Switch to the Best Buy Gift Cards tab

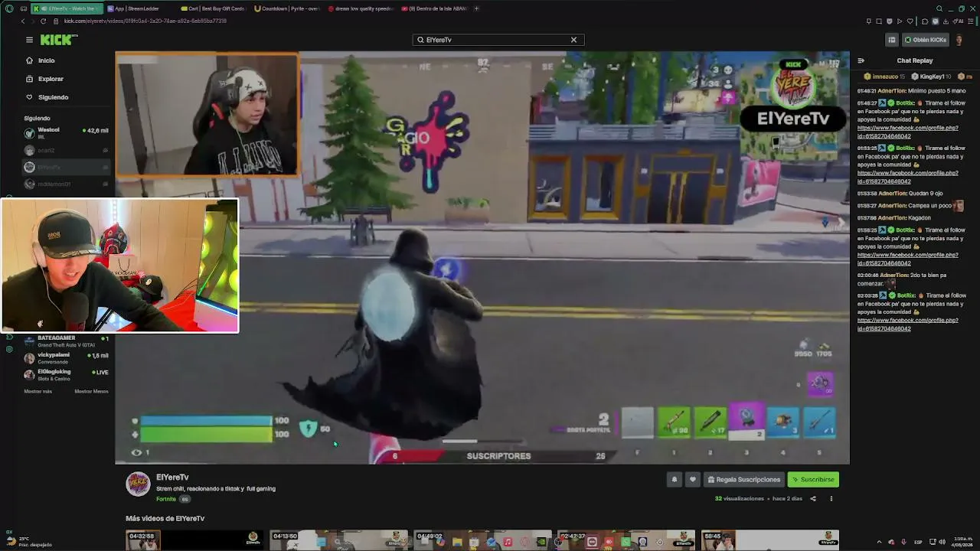pos(213,8)
